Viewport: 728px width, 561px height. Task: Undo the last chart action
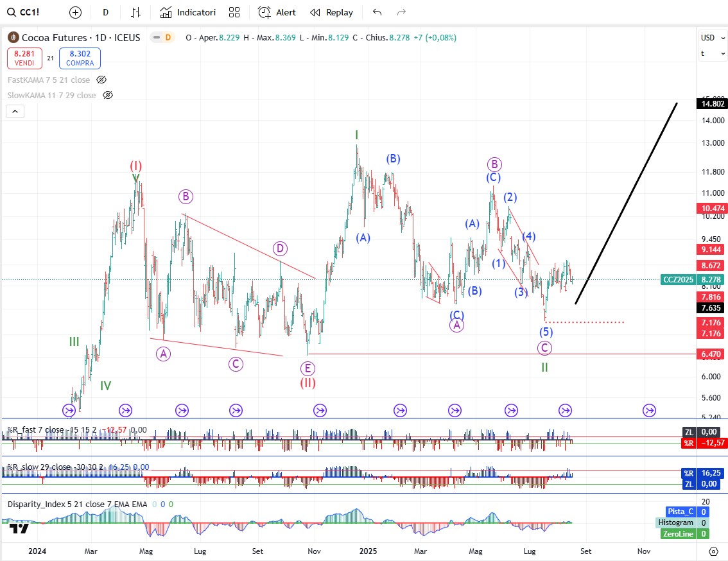377,12
